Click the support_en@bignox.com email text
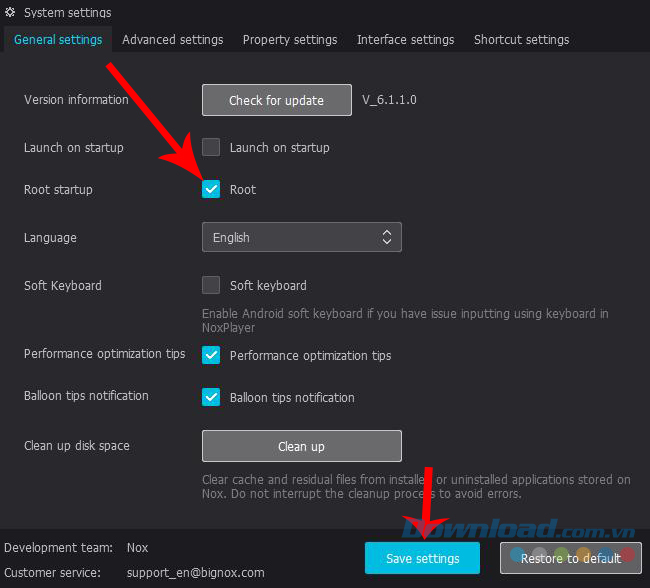650x588 pixels. [196, 573]
